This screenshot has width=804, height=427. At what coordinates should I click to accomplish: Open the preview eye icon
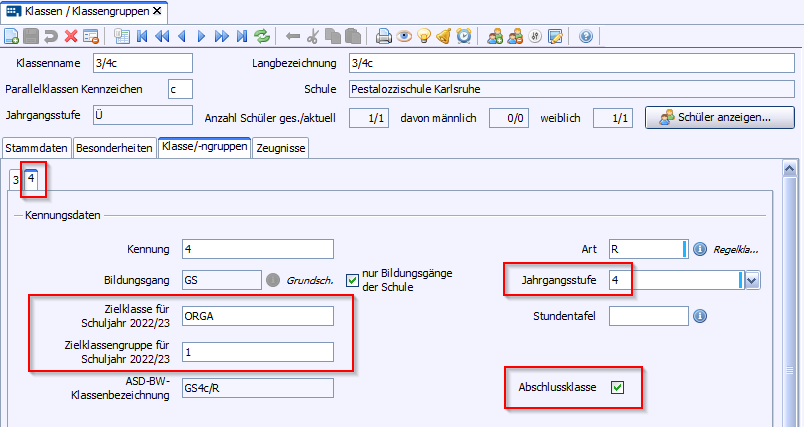(404, 37)
